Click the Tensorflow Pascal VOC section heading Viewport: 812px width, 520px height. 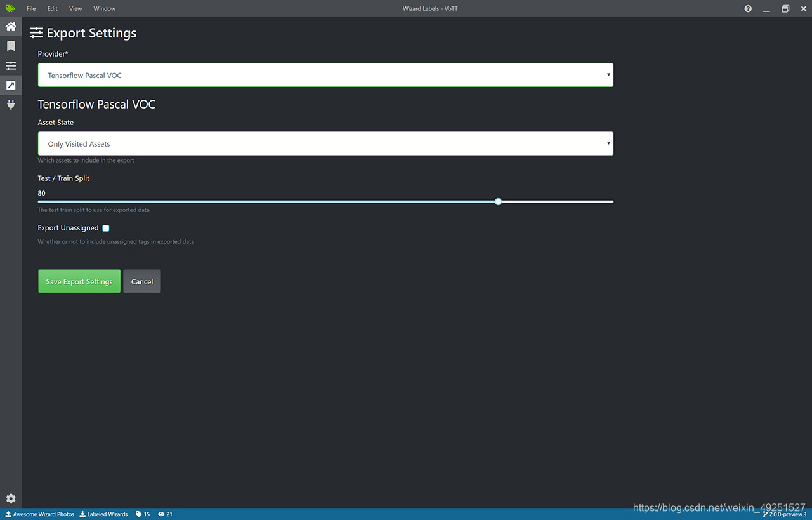click(x=96, y=104)
